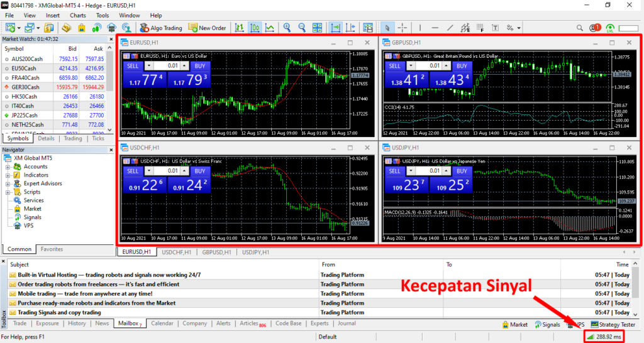The height and width of the screenshot is (343, 644).
Task: Click BUY on the USDJPY chart
Action: pos(462,171)
